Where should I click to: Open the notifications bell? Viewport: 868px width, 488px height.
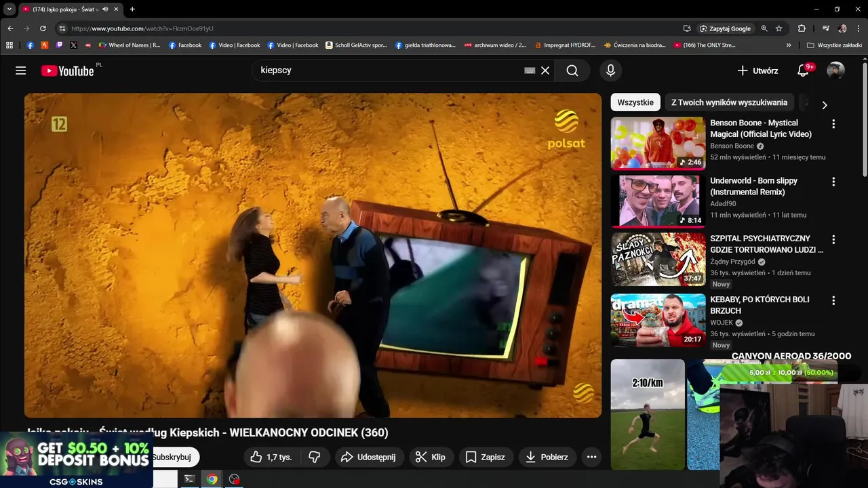click(x=803, y=70)
